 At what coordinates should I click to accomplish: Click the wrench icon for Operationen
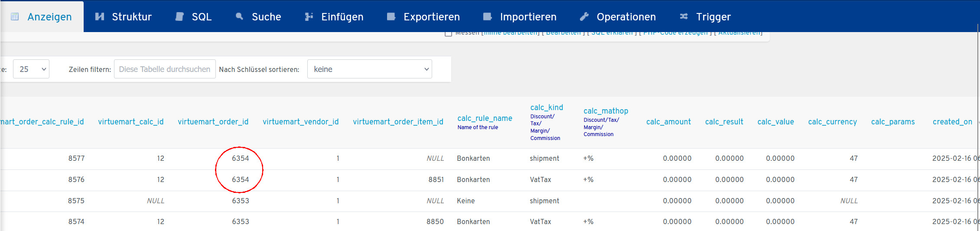pos(584,16)
